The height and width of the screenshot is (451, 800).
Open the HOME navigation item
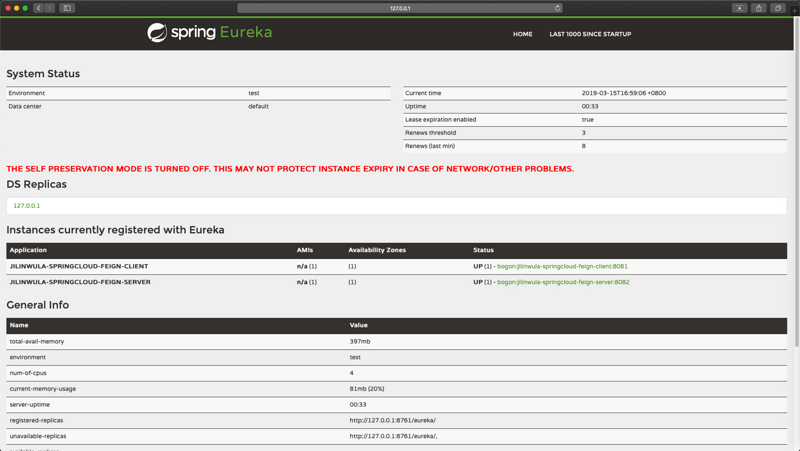[522, 34]
